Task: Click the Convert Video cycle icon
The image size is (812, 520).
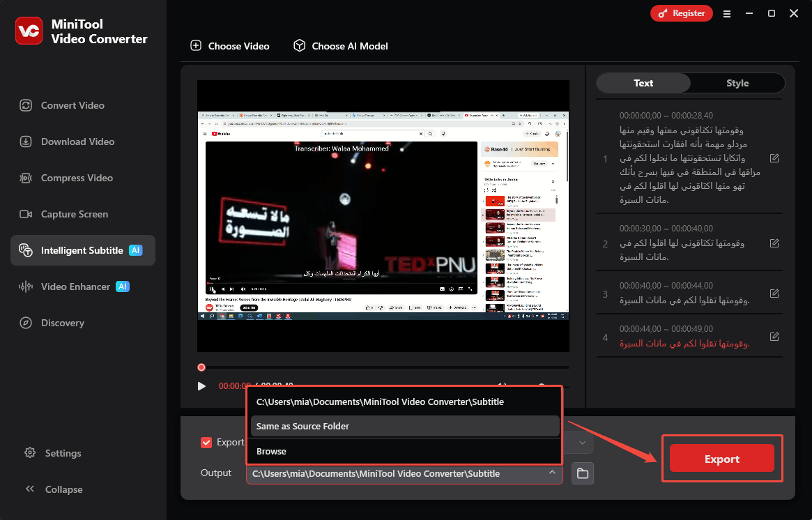Action: click(26, 105)
